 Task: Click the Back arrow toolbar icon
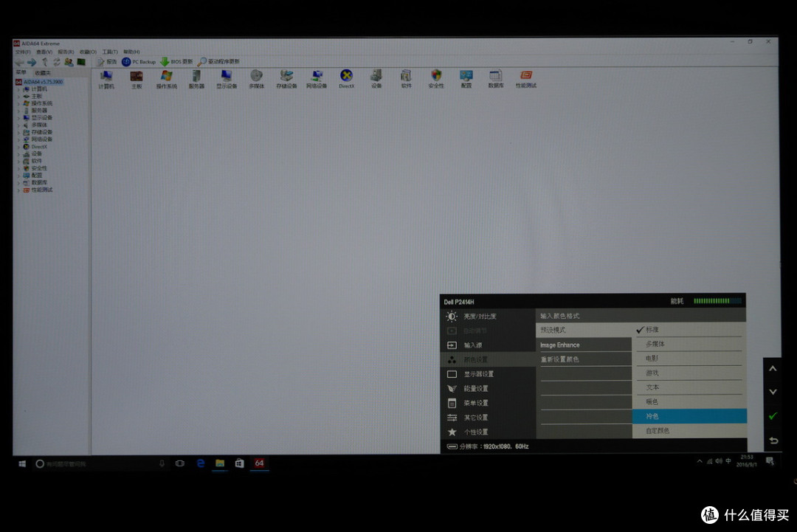[x=20, y=62]
